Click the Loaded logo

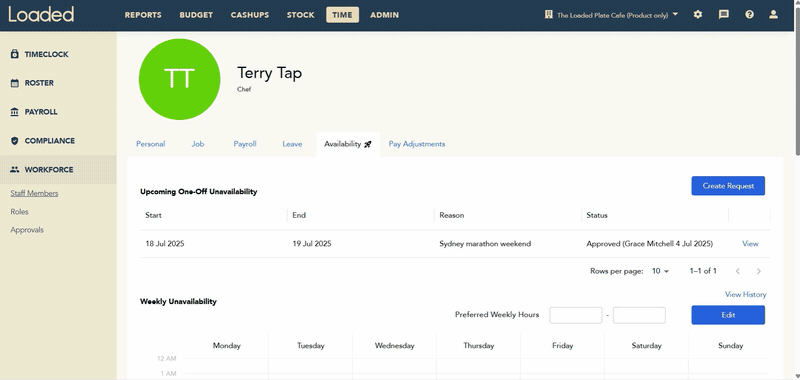click(x=41, y=14)
